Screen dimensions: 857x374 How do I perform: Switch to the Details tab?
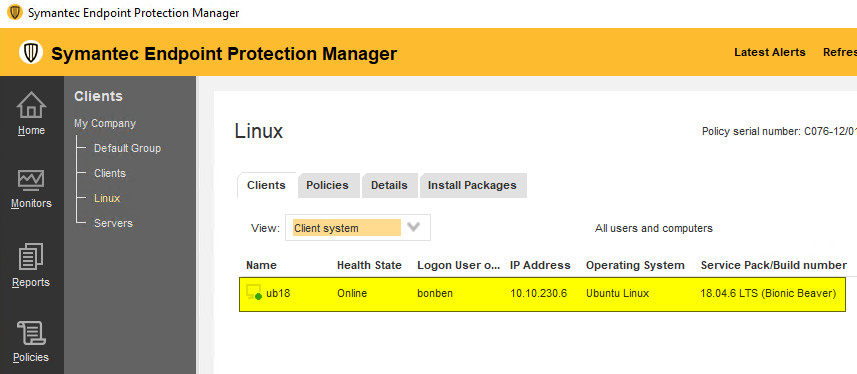(x=389, y=185)
